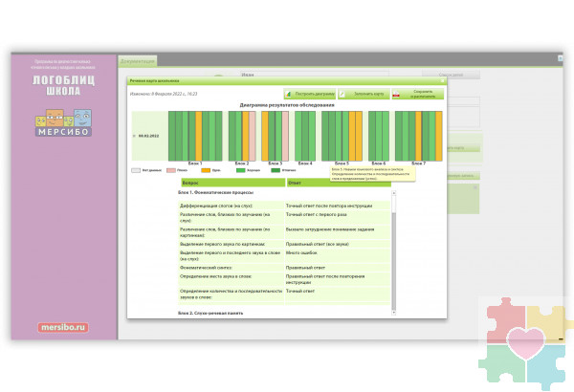This screenshot has height=392, width=574.
Task: Click the results table vertical scrollbar
Action: click(x=393, y=249)
